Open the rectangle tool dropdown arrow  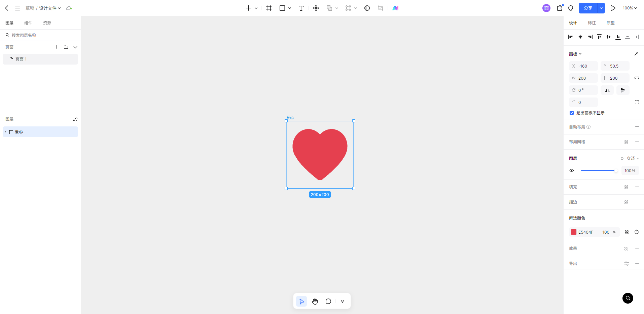click(290, 8)
